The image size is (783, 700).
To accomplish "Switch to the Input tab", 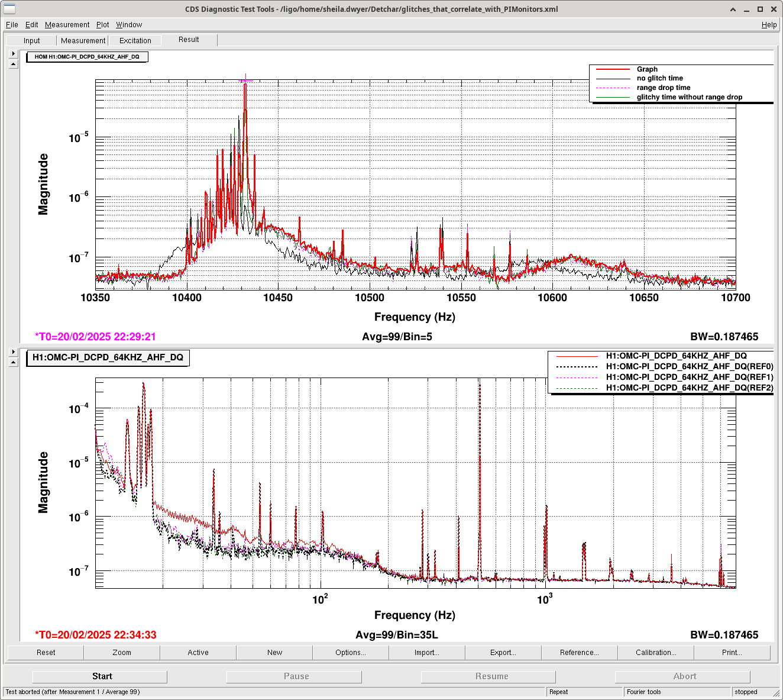I will 32,41.
